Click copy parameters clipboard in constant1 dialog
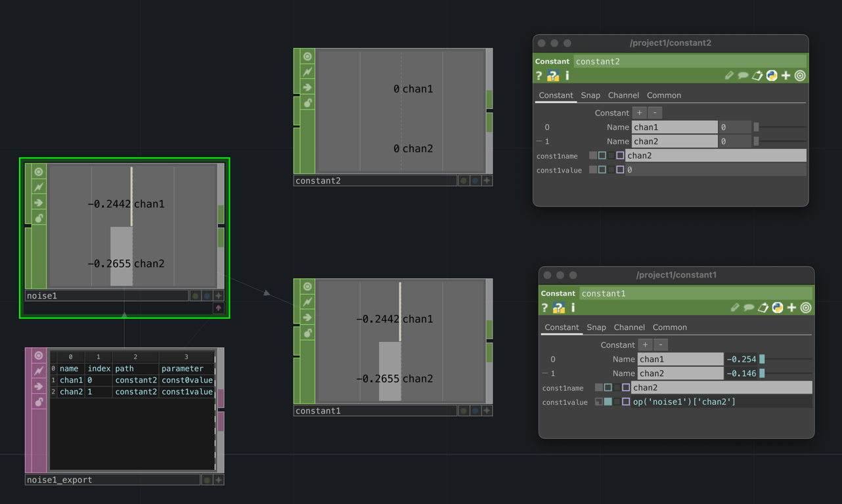Viewport: 842px width, 504px height. [763, 308]
